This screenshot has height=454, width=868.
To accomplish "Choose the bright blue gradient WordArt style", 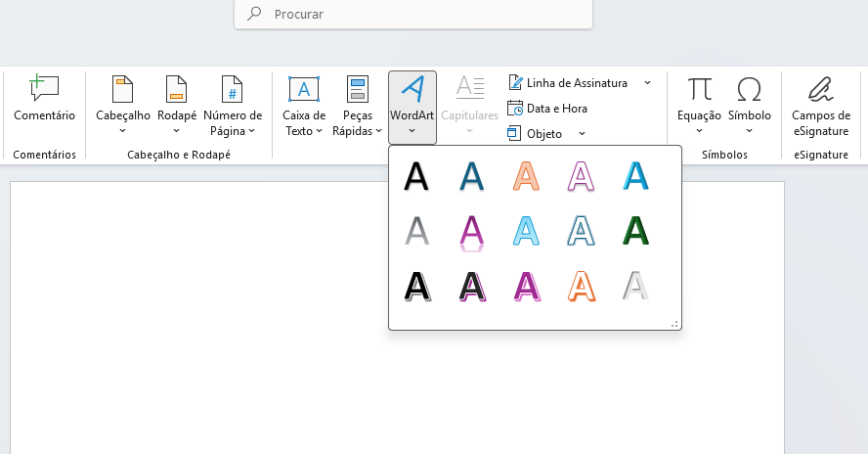I will [635, 176].
